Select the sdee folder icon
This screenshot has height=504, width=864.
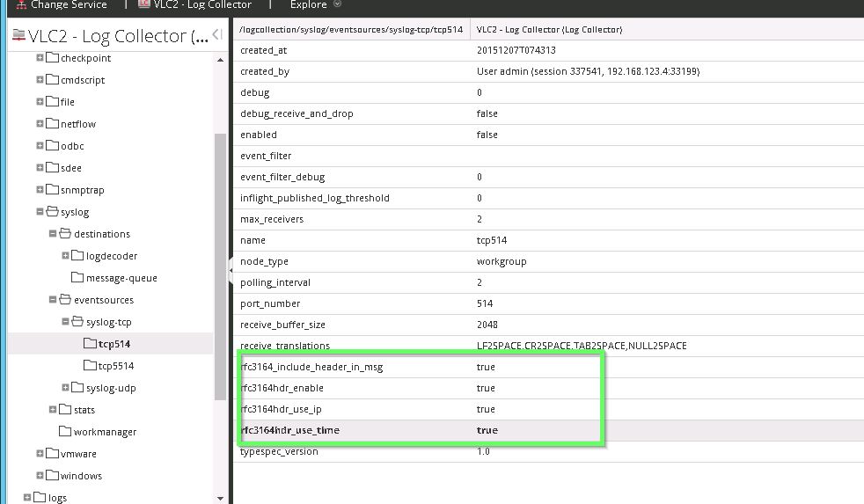(x=52, y=167)
